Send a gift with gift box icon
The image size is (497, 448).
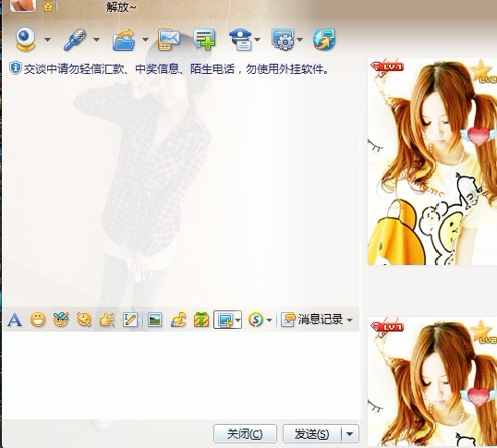(201, 320)
